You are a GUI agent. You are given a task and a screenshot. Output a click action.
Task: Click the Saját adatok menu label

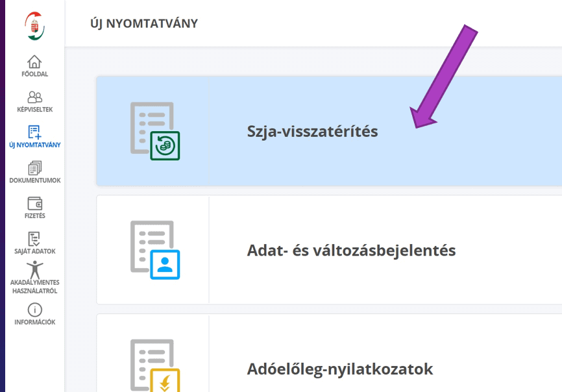[35, 251]
